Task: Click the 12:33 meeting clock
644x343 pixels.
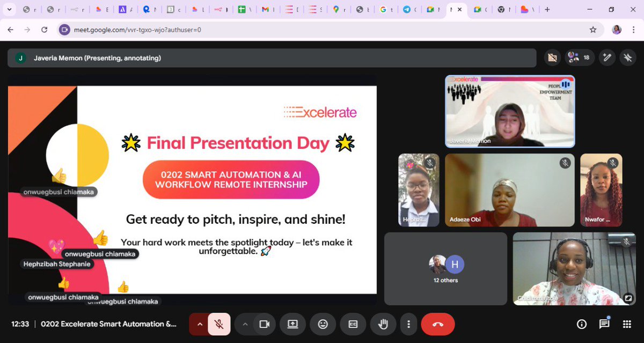Action: click(x=20, y=324)
